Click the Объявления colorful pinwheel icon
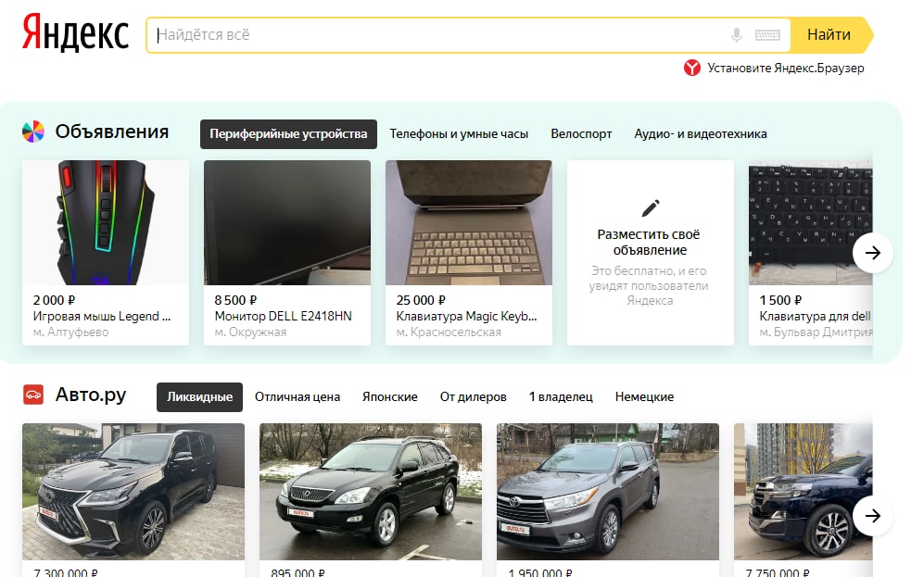The image size is (924, 577). [33, 132]
